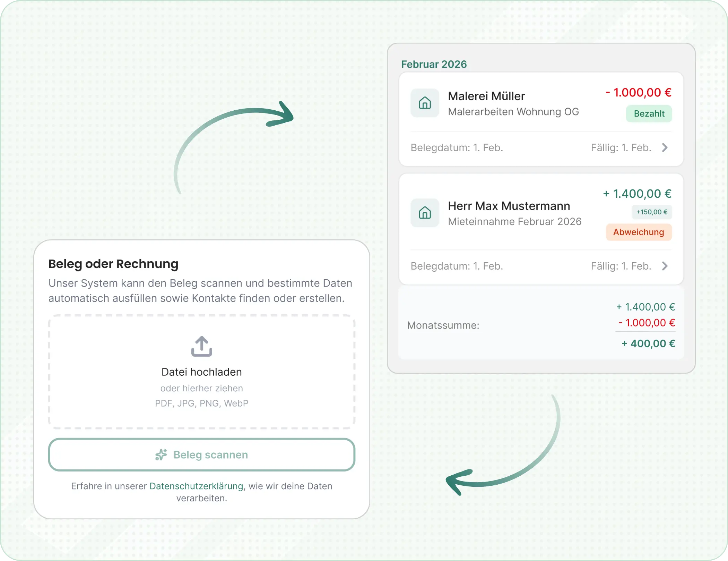Click the sparkle icon on the Beleg scannen button
728x561 pixels.
[x=161, y=454]
